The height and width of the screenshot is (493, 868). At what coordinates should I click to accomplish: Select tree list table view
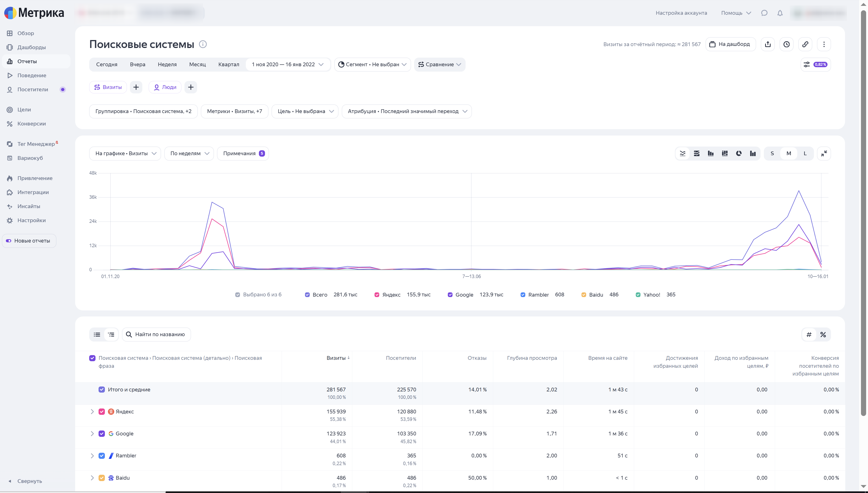(111, 335)
